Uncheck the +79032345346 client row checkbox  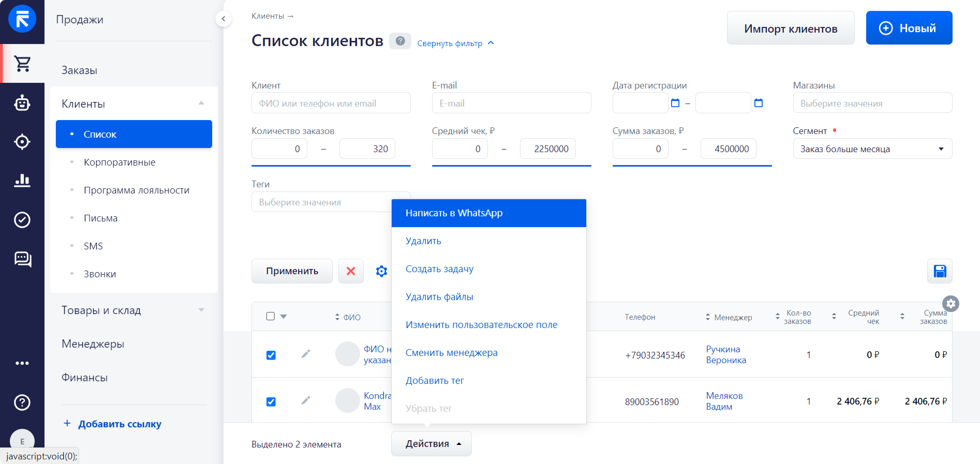(271, 355)
